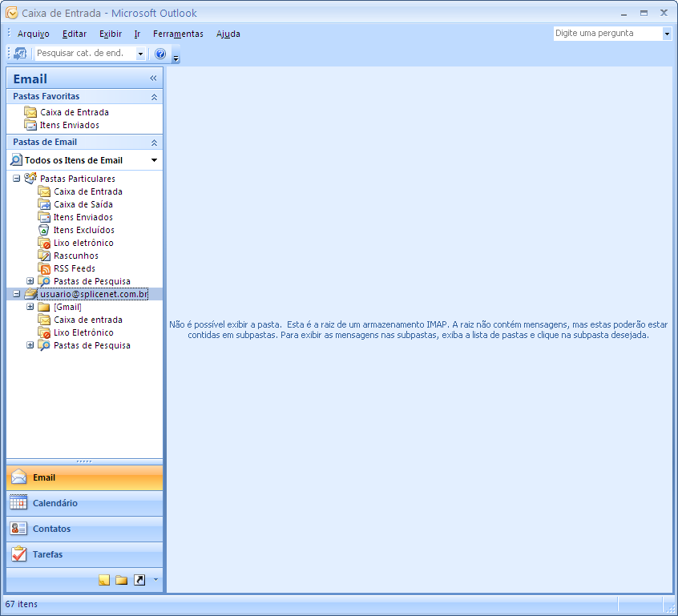Expand the [Gmail] folder node
The width and height of the screenshot is (678, 616).
pyautogui.click(x=30, y=307)
